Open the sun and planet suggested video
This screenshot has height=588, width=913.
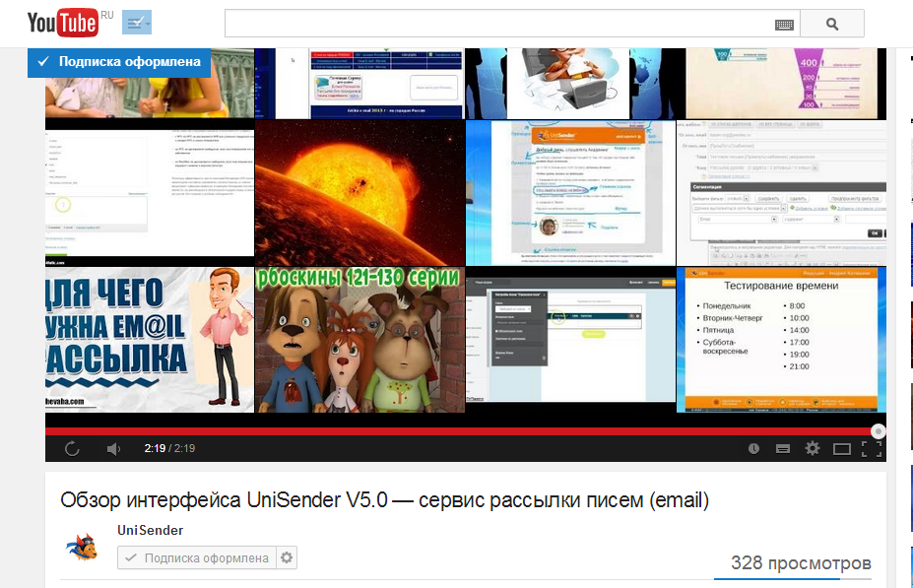click(x=359, y=193)
